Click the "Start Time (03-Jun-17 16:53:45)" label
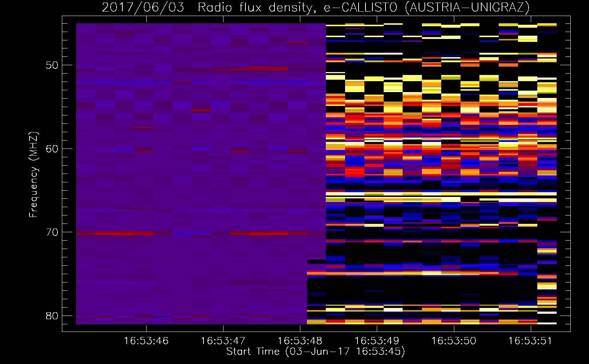The width and height of the screenshot is (589, 364). (x=316, y=352)
